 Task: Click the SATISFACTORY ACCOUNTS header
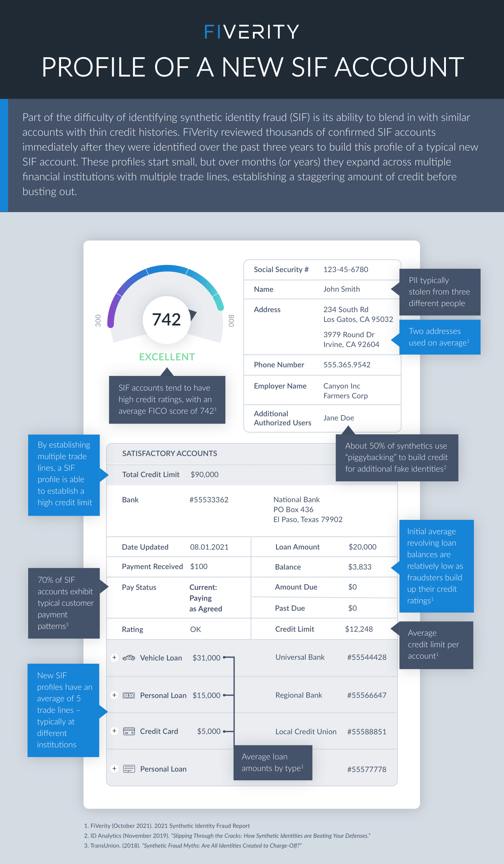point(170,453)
